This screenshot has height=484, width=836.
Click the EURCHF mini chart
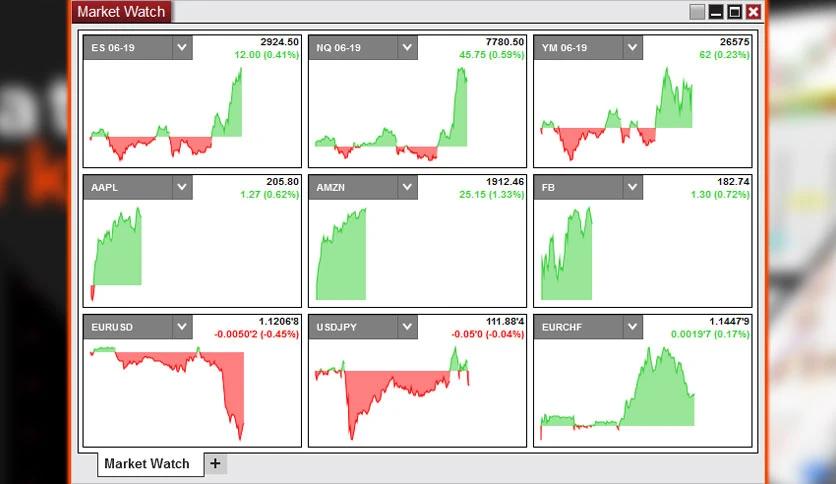click(x=617, y=393)
